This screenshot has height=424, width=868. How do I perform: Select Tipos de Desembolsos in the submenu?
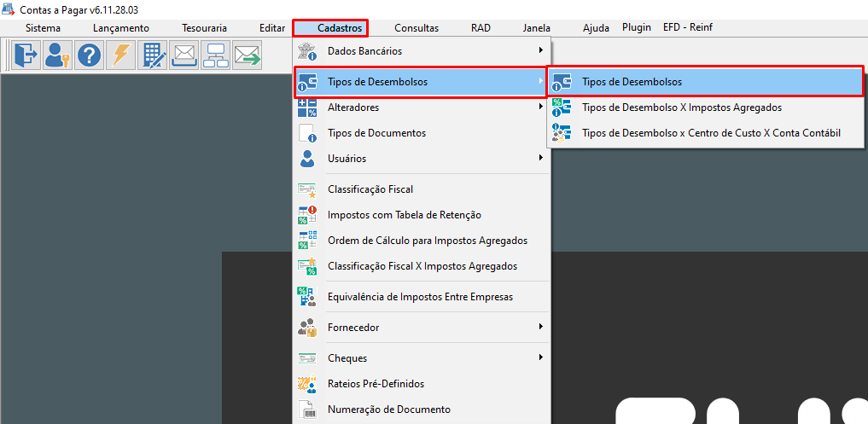click(705, 82)
